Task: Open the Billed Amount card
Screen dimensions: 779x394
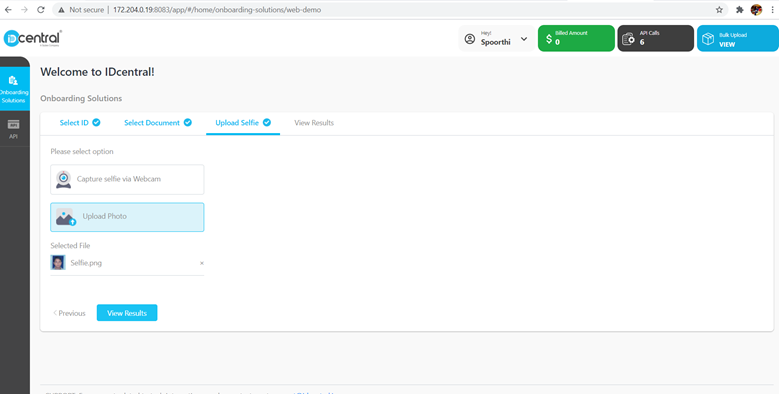Action: tap(576, 38)
